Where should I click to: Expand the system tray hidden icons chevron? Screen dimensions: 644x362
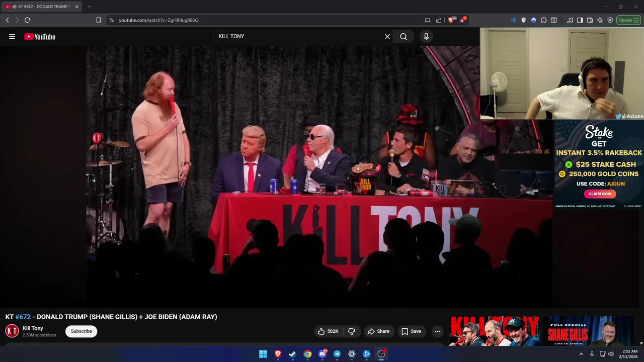click(x=581, y=354)
